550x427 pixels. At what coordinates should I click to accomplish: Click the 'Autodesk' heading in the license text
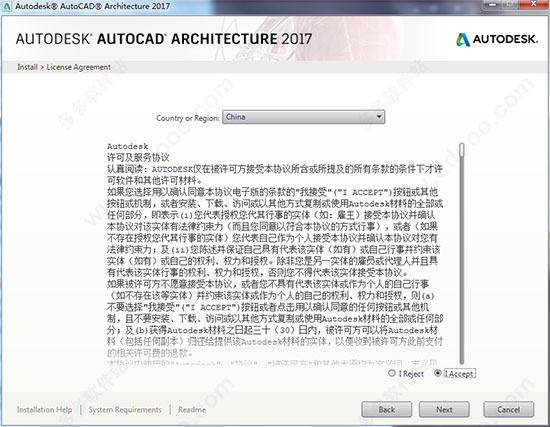point(128,146)
